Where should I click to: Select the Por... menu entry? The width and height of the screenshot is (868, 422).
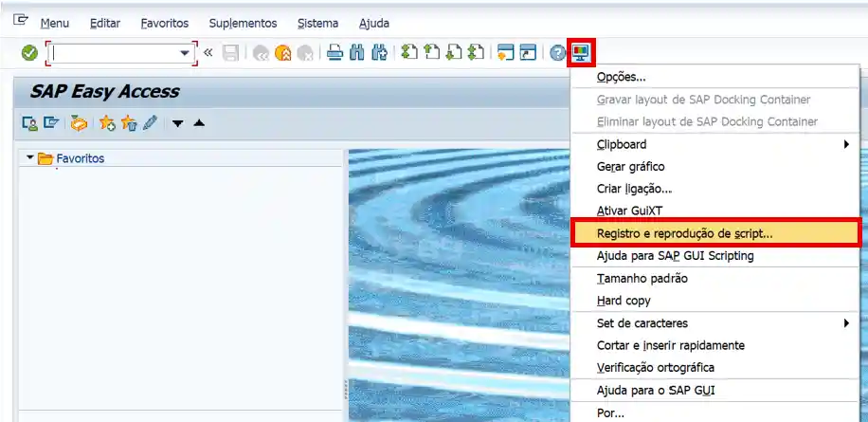point(715,413)
